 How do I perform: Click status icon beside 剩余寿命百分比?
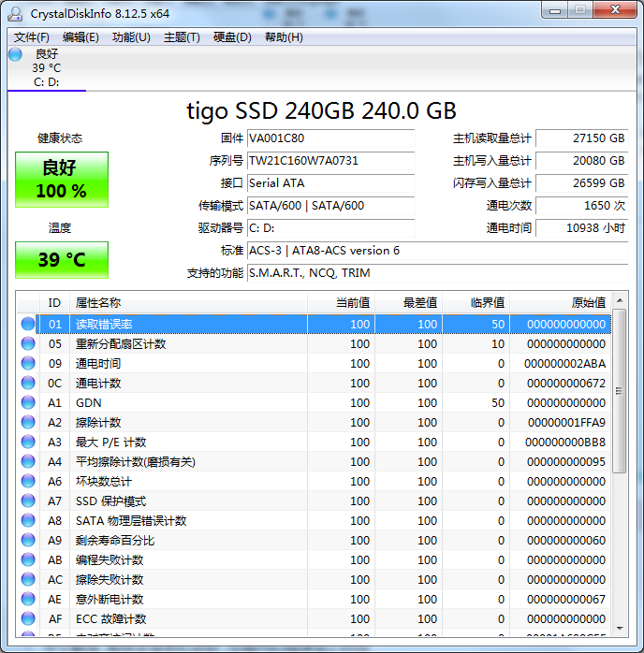28,540
